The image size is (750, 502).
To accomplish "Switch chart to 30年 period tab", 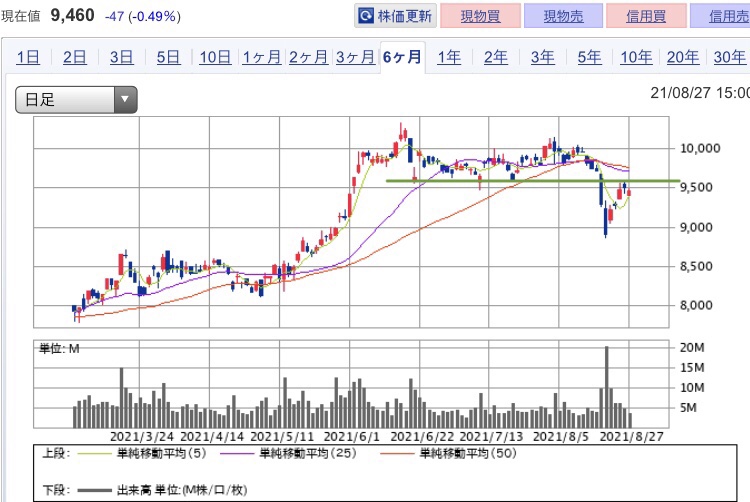I will click(730, 57).
